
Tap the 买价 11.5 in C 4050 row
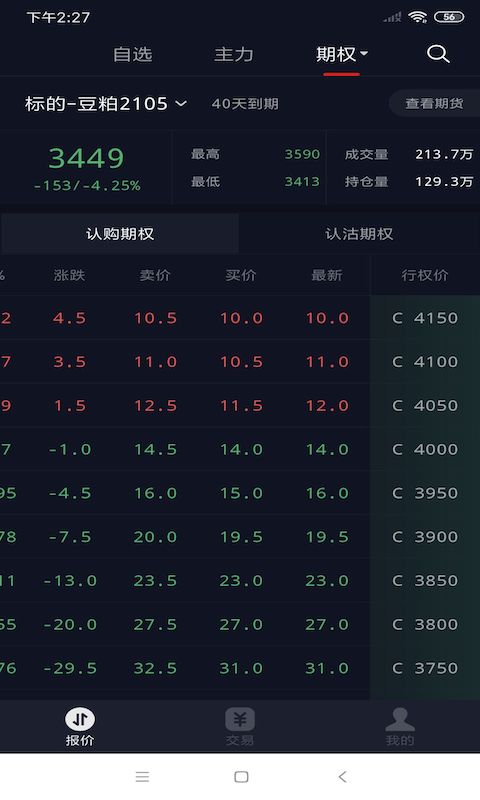(x=241, y=406)
